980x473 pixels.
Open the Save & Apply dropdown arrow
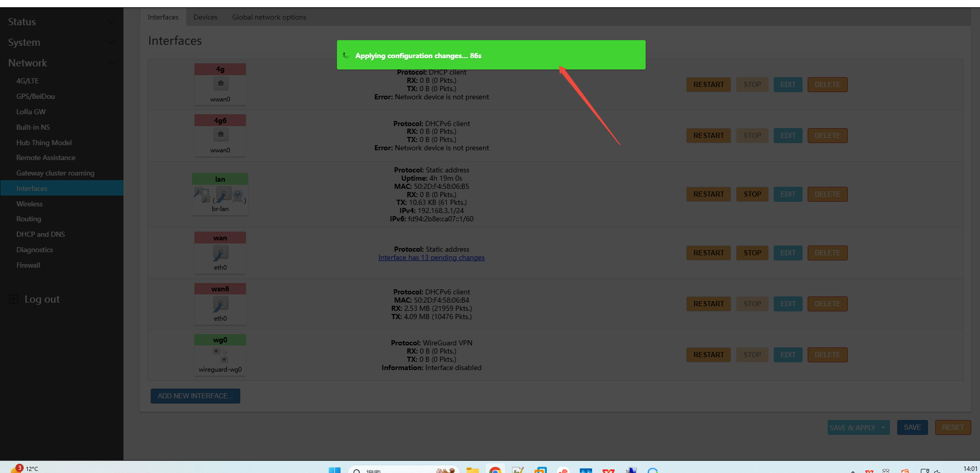tap(883, 428)
